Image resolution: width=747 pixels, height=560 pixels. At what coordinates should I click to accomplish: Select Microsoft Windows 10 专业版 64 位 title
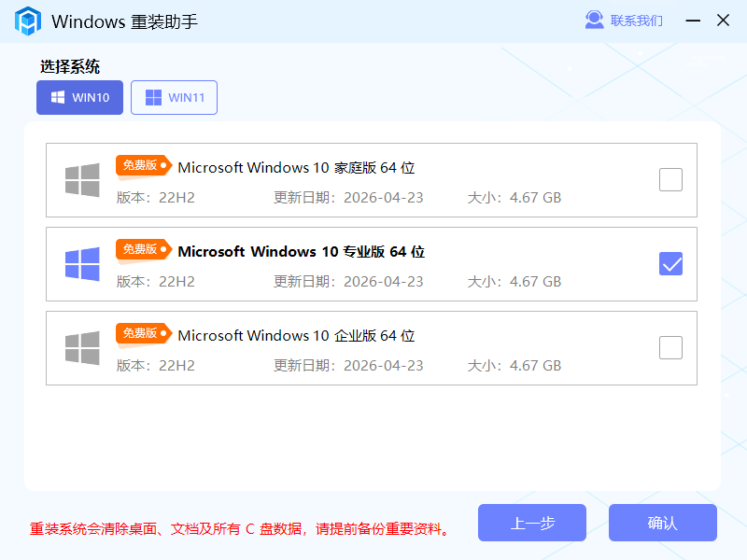301,251
